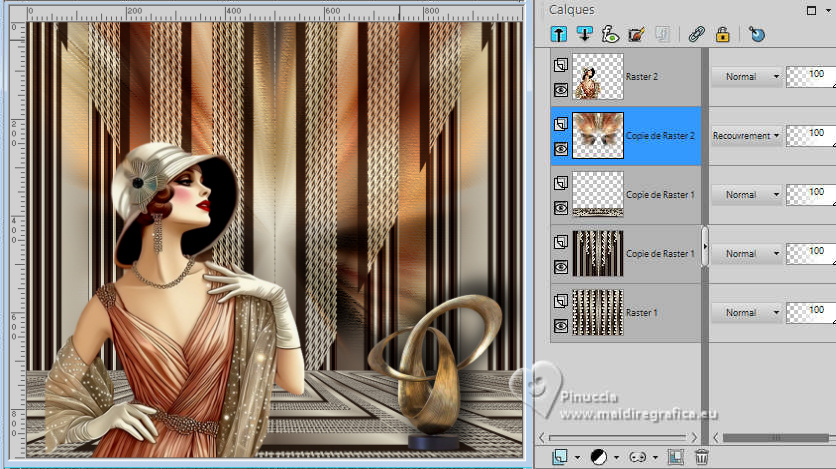Click the chain link layers icon
This screenshot has width=836, height=469.
click(x=696, y=35)
